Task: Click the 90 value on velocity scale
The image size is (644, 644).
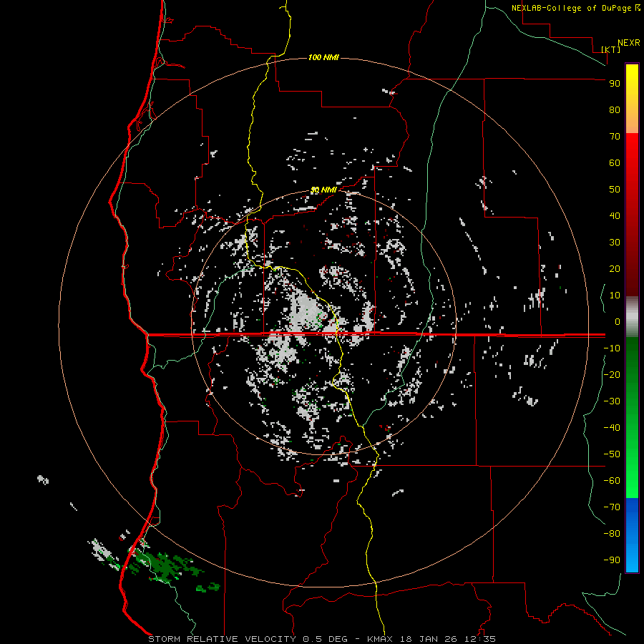Action: pos(615,84)
